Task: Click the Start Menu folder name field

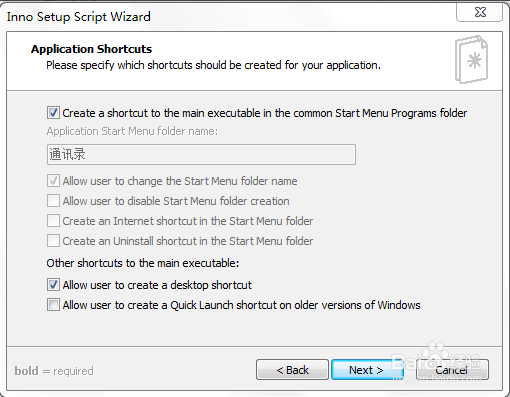Action: click(x=201, y=154)
